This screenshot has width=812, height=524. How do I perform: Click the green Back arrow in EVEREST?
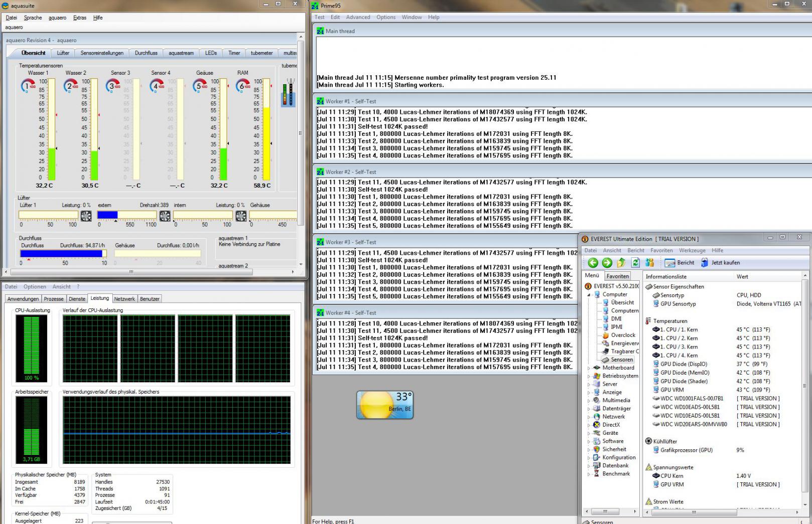(x=593, y=263)
